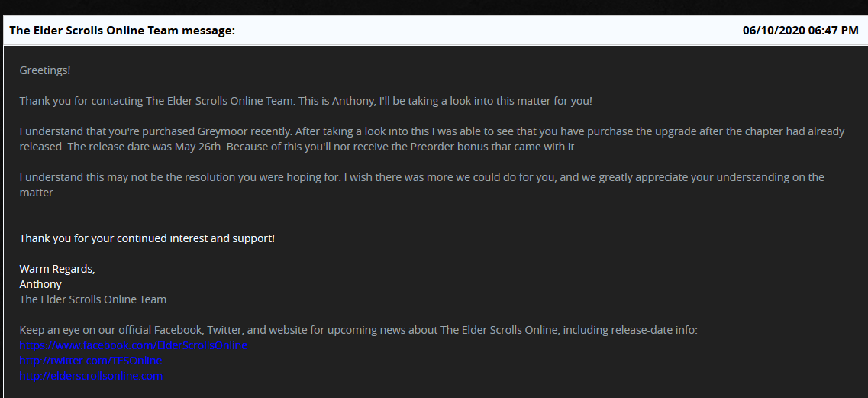
Task: Click the paragraph starting "I understand this may not"
Action: click(x=422, y=185)
